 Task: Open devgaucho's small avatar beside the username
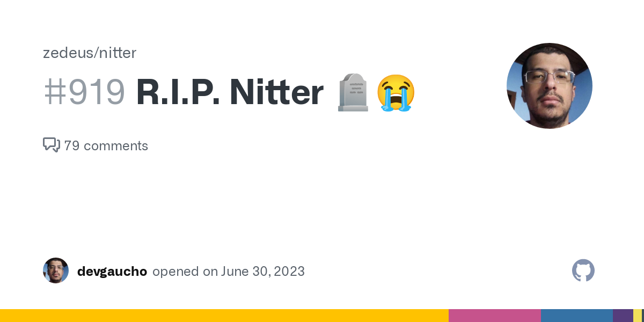click(x=56, y=270)
